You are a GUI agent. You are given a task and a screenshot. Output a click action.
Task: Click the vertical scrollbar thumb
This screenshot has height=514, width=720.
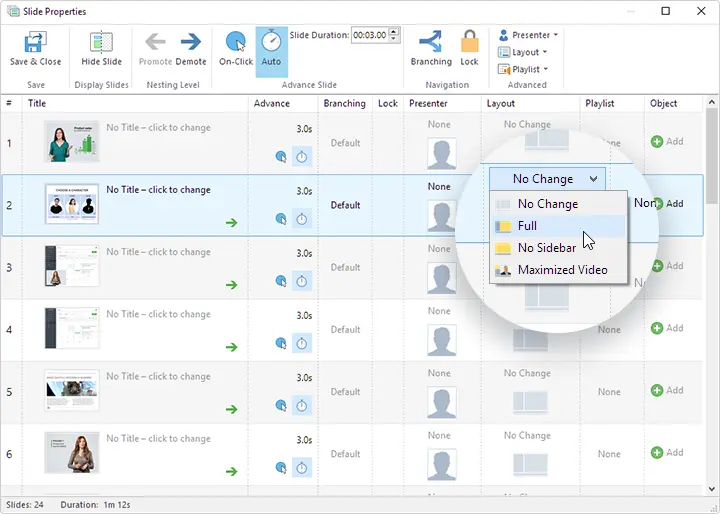click(x=712, y=157)
